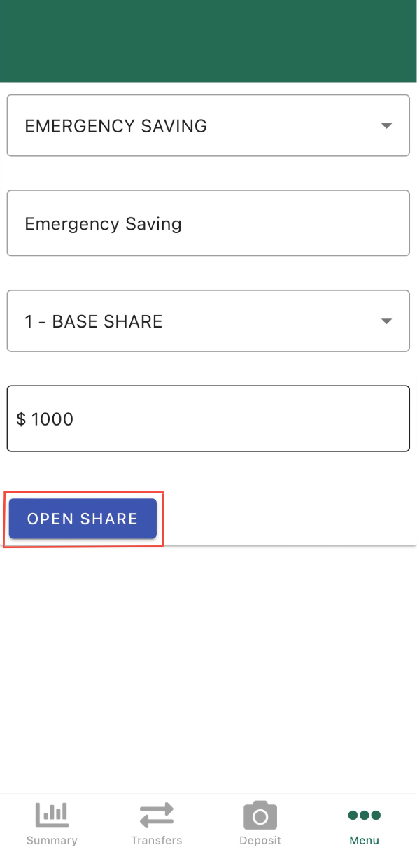Click the divider line right of OPEN SHARE
Image resolution: width=417 pixels, height=868 pixels.
[290, 544]
